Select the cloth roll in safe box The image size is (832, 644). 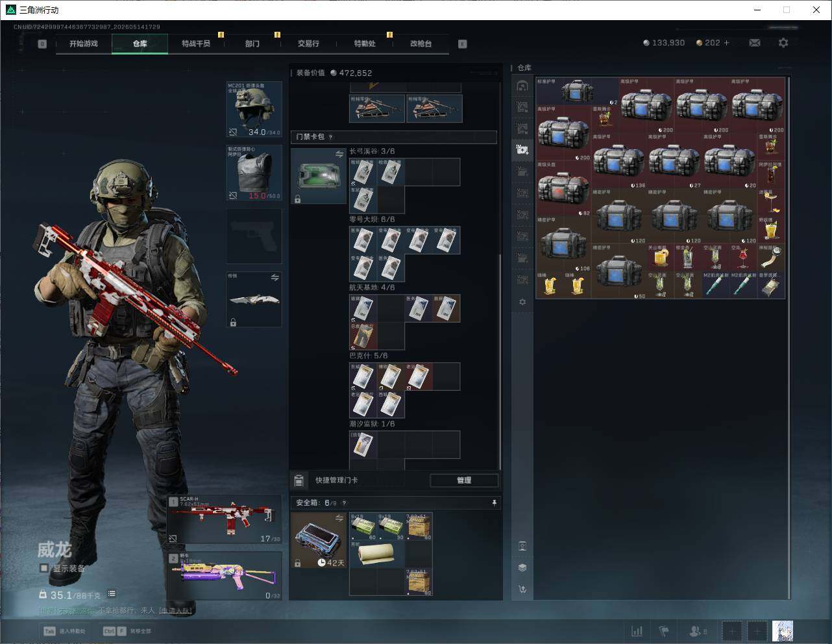click(377, 554)
